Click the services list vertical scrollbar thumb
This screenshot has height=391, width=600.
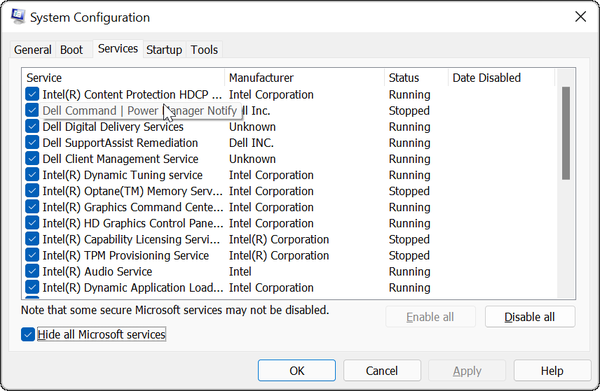click(566, 133)
